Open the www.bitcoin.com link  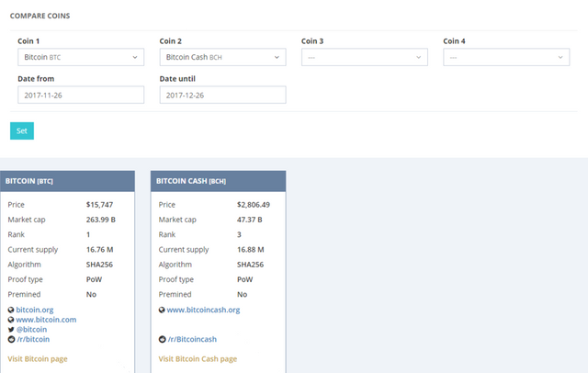tap(46, 320)
